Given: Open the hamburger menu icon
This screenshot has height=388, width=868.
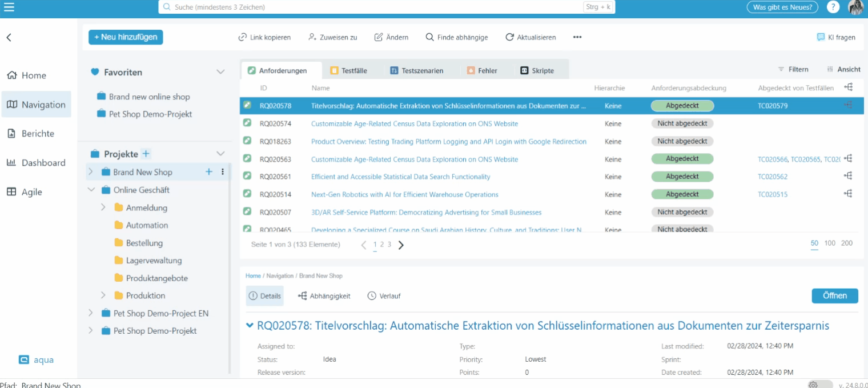Looking at the screenshot, I should click(9, 7).
